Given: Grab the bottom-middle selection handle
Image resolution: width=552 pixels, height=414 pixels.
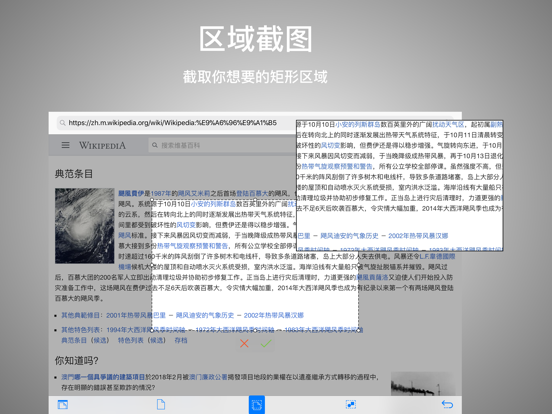Looking at the screenshot, I should pos(255,330).
